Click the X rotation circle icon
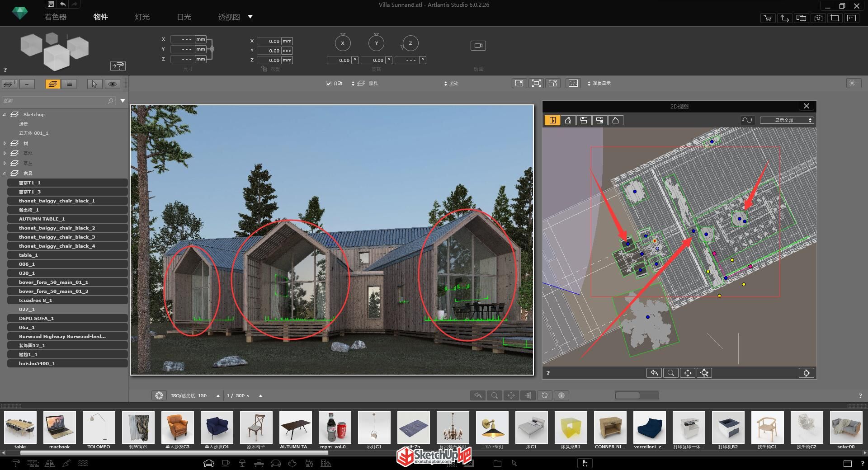The height and width of the screenshot is (470, 868). [x=343, y=43]
